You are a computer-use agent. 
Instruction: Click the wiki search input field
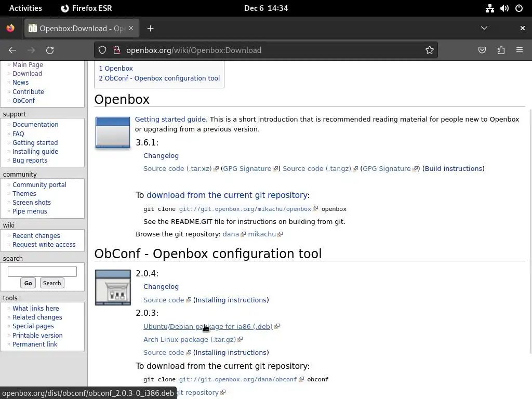click(43, 271)
